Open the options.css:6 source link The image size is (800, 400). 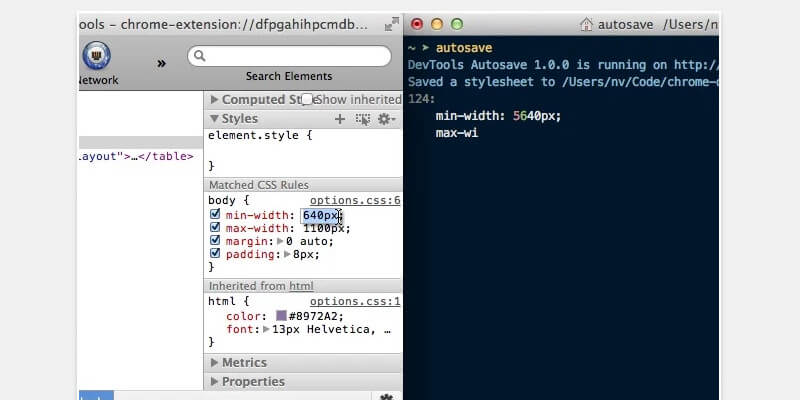click(x=354, y=201)
